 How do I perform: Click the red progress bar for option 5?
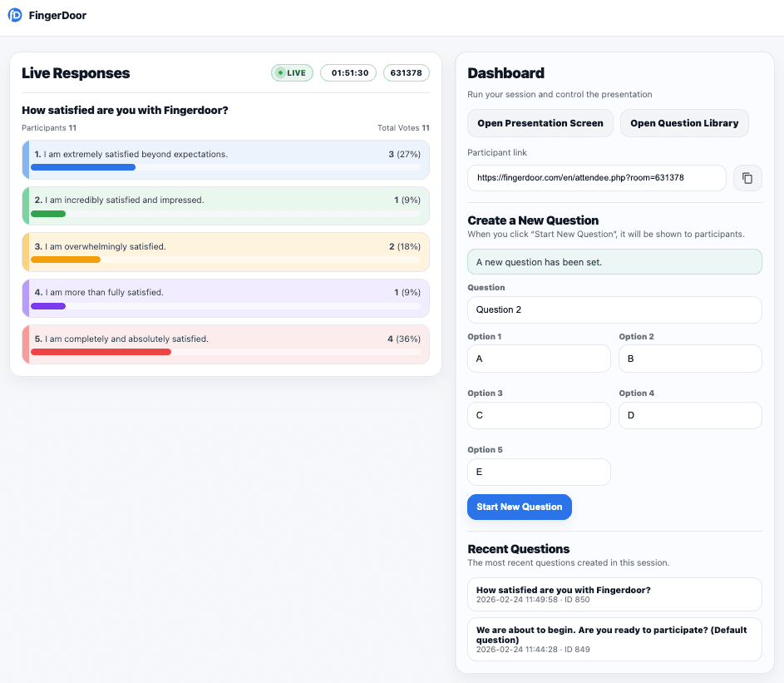point(101,352)
